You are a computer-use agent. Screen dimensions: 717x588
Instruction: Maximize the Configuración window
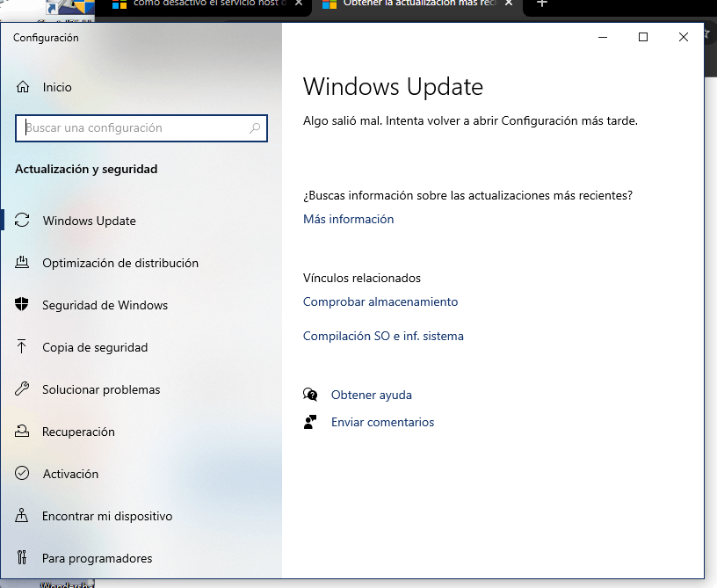(643, 37)
